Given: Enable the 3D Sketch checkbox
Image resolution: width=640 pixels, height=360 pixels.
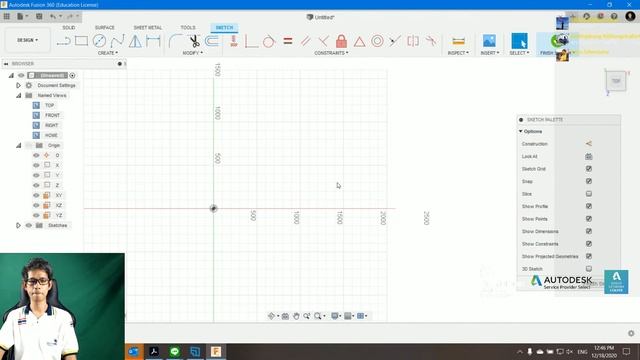Looking at the screenshot, I should tap(589, 269).
